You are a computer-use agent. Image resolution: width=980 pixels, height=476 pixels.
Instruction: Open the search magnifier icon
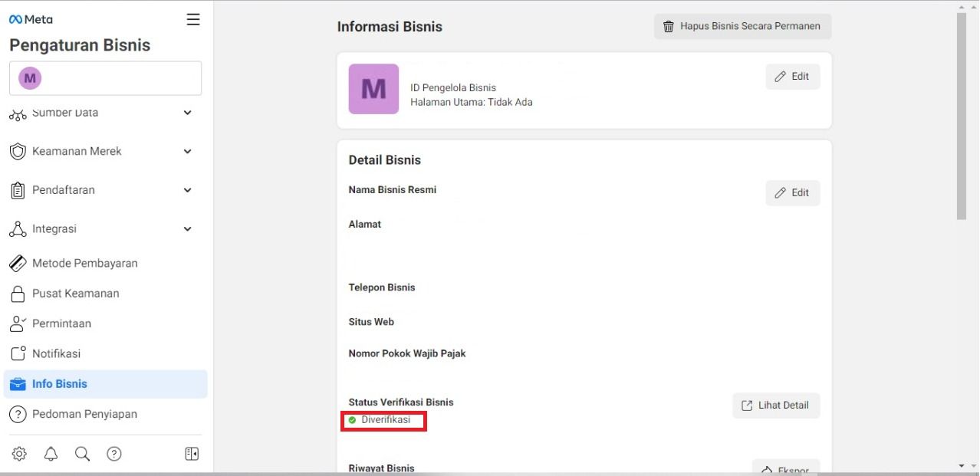(82, 454)
